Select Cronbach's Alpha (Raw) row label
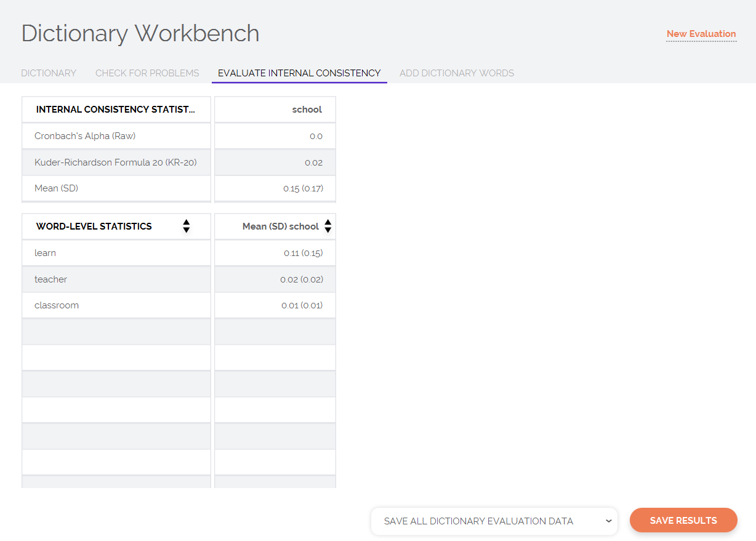The image size is (756, 541). pyautogui.click(x=85, y=136)
